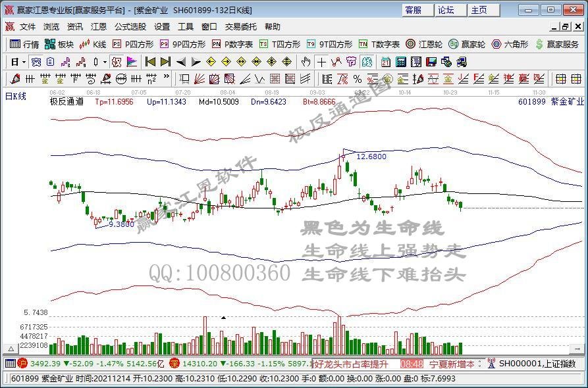Open the 工具 menu
Image resolution: width=588 pixels, height=388 pixels.
click(x=185, y=27)
